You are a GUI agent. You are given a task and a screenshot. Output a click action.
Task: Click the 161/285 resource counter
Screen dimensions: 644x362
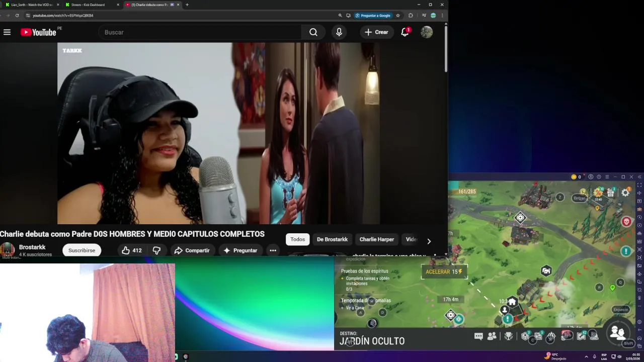tap(467, 192)
